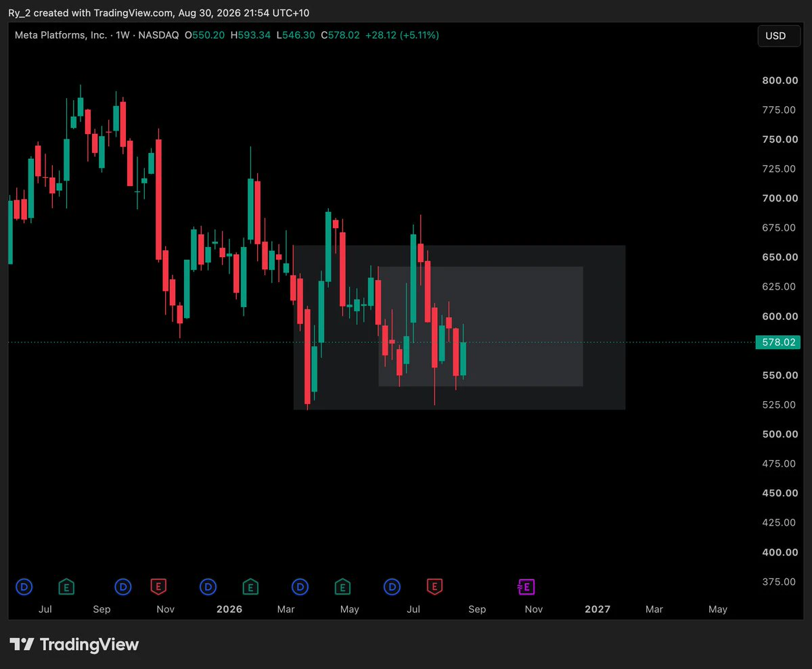
Task: Click the 625.00 price axis label
Action: [x=780, y=287]
